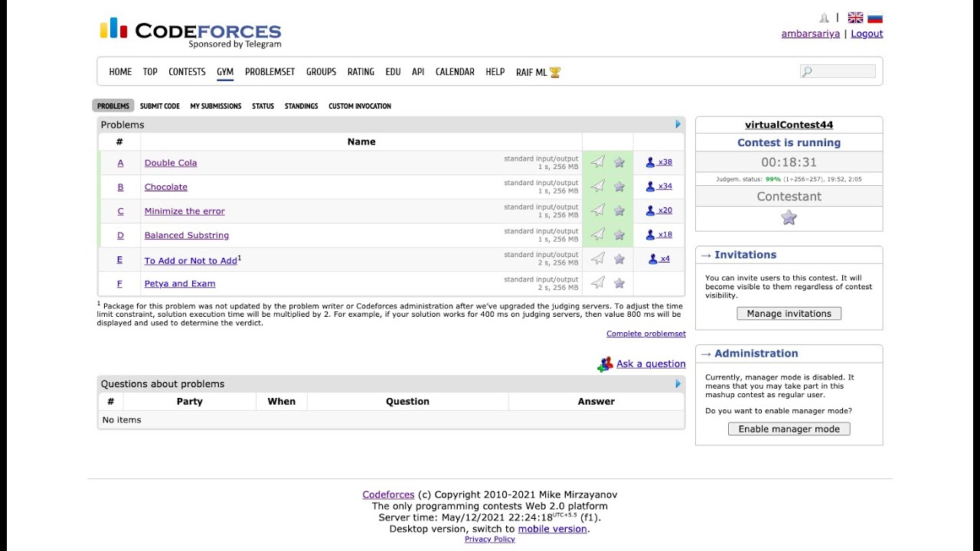The image size is (980, 551).
Task: Click the search magnifier icon
Action: (x=807, y=72)
